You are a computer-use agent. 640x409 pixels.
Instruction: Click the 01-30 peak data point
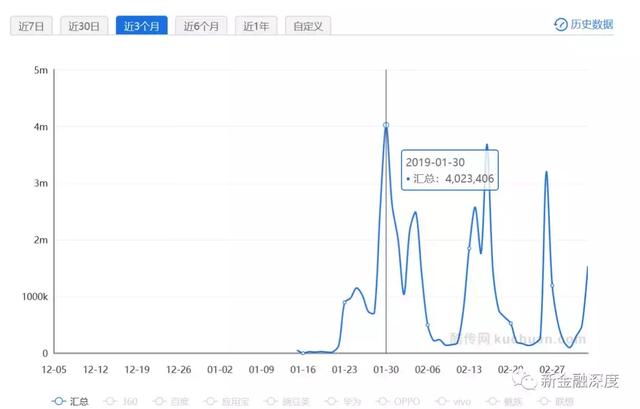tap(386, 125)
